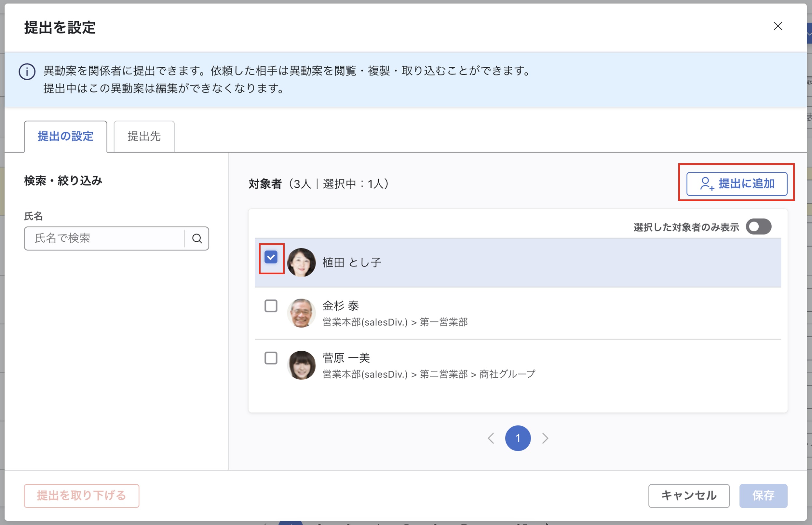Open the 提出の設定 tab

click(65, 136)
